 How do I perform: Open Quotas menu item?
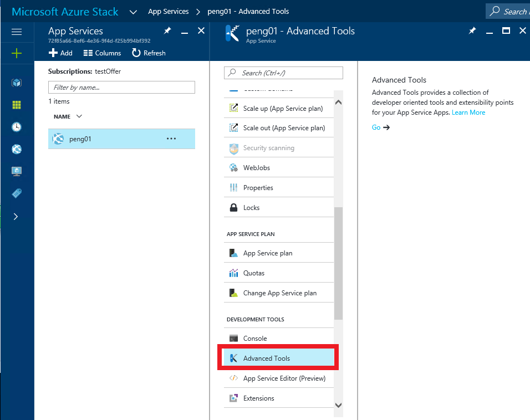pos(279,273)
